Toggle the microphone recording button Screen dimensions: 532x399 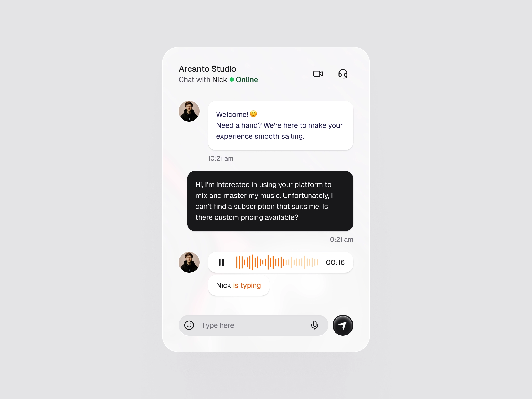tap(315, 325)
